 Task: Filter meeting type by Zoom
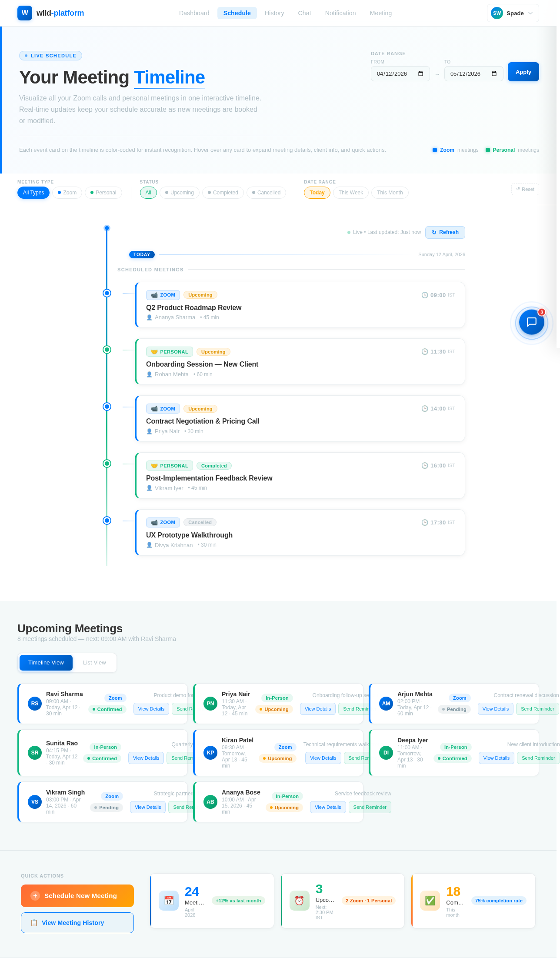[67, 193]
